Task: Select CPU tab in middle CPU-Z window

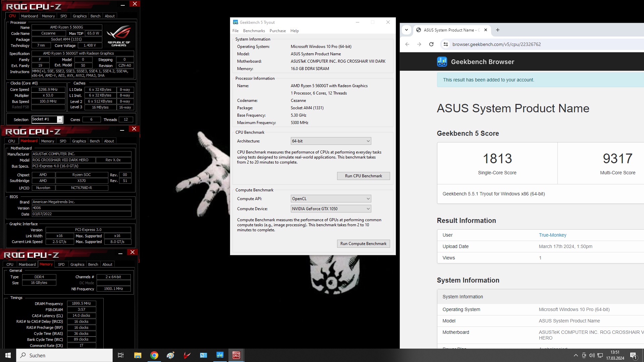Action: tap(12, 141)
